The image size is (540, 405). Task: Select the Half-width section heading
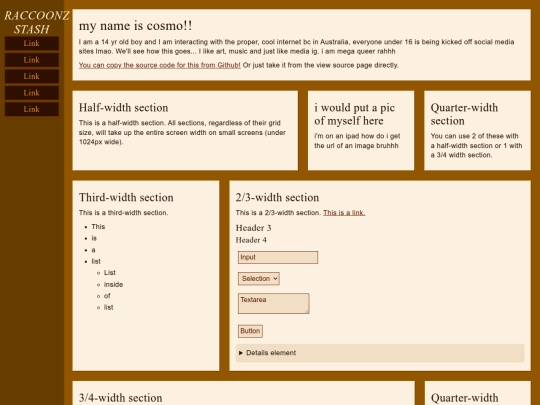123,108
